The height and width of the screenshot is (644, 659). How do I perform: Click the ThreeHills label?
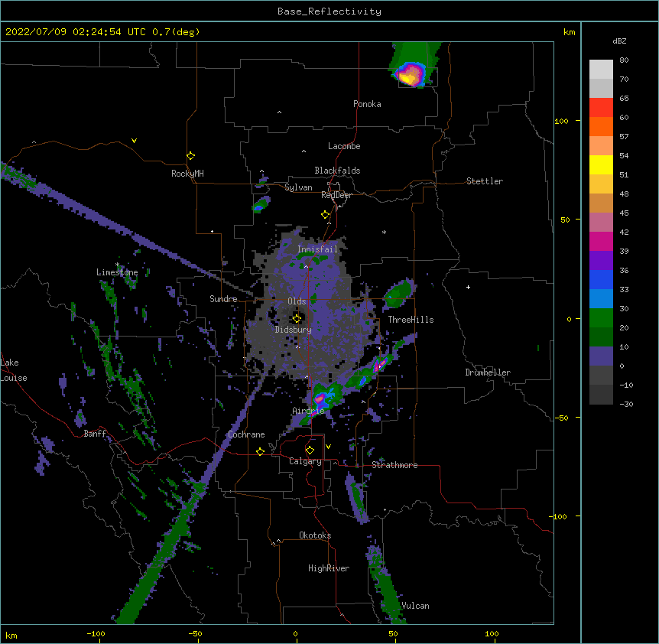pos(411,320)
